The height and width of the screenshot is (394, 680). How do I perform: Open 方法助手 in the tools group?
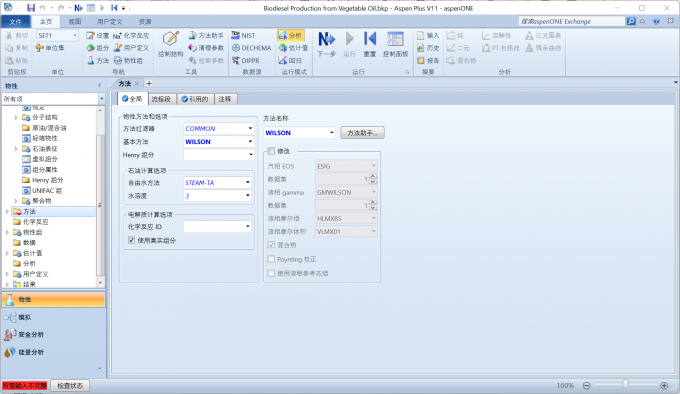(x=206, y=36)
